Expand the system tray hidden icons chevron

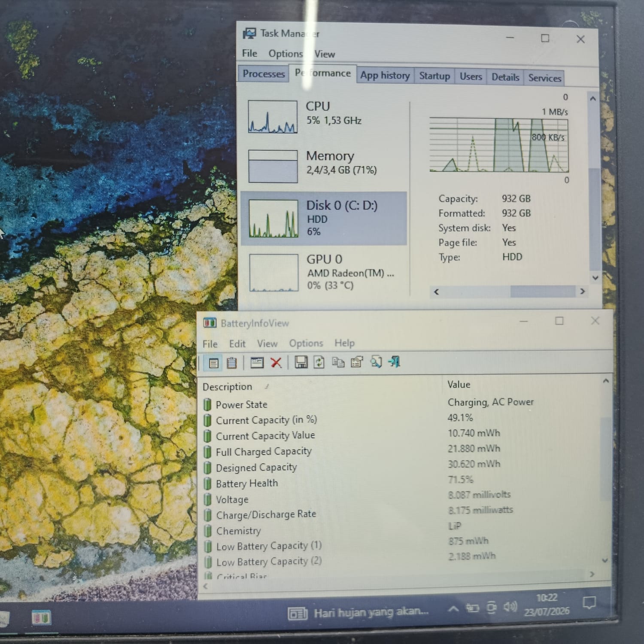click(x=453, y=608)
